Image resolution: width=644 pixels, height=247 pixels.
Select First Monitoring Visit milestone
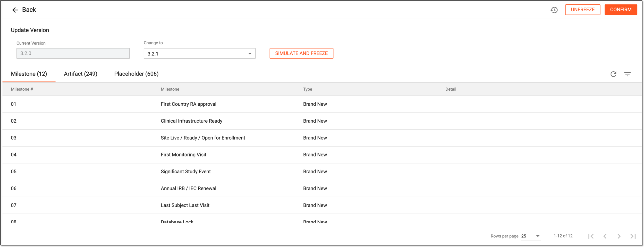(x=183, y=155)
